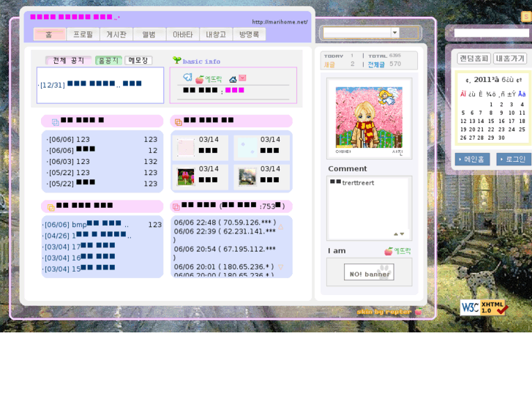Click the Comment text box
Screen dimensions: 532x399
tap(369, 208)
